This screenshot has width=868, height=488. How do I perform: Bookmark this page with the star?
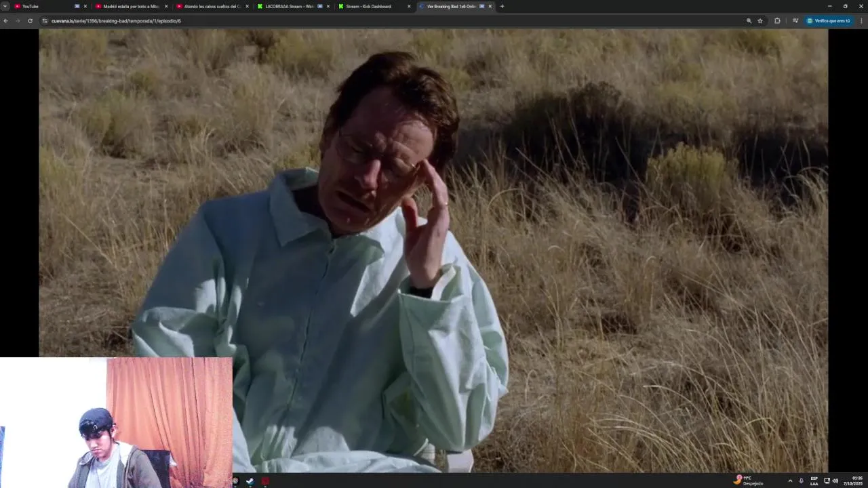pyautogui.click(x=760, y=21)
